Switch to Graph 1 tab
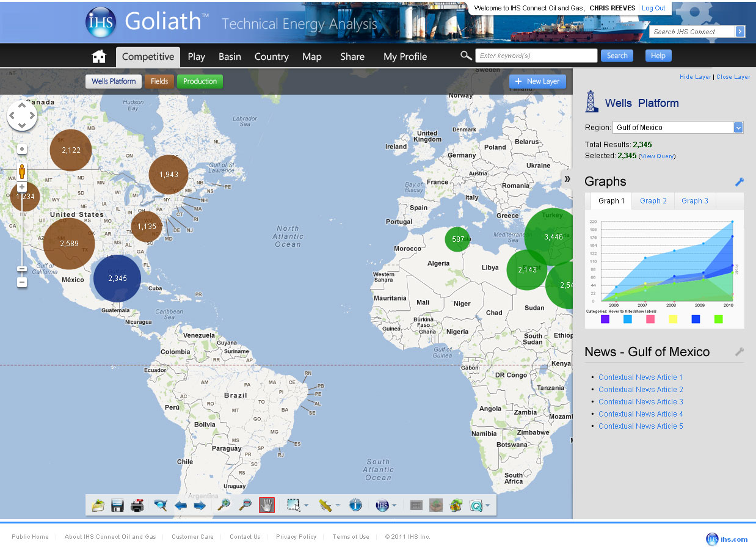This screenshot has height=554, width=756. pyautogui.click(x=611, y=201)
